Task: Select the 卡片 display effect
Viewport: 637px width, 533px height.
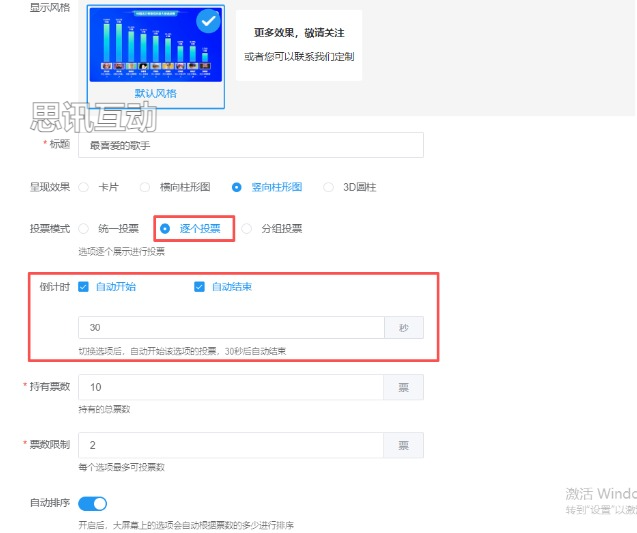Action: point(84,187)
